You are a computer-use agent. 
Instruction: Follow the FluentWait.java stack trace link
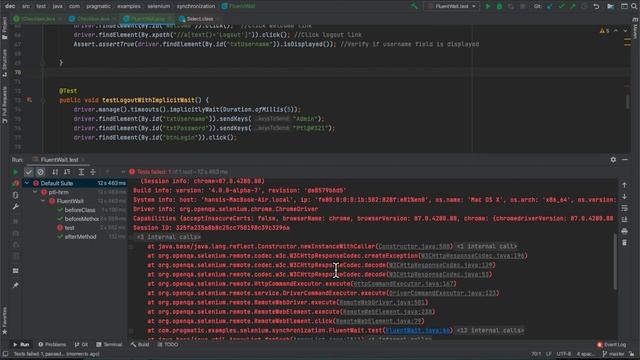click(x=417, y=330)
